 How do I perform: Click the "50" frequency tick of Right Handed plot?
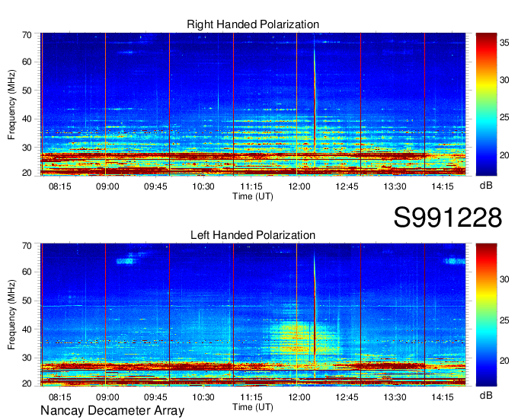27,91
